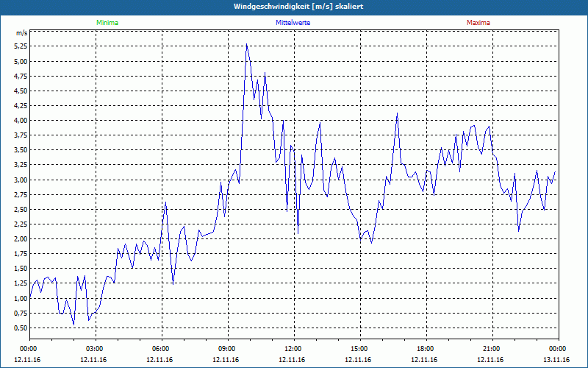The width and height of the screenshot is (588, 368).
Task: Click the 3,75 y-axis value
Action: (21, 135)
